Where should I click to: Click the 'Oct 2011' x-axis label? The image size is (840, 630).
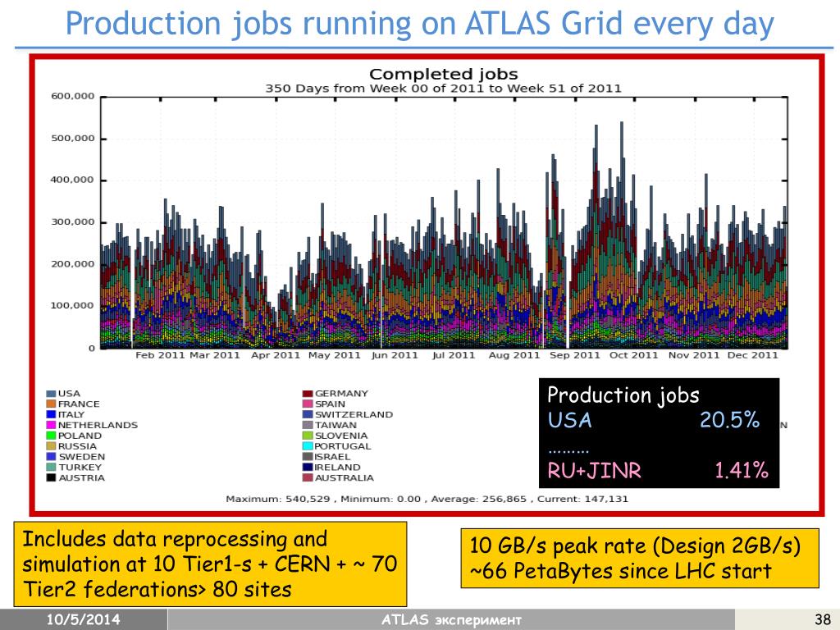[634, 355]
